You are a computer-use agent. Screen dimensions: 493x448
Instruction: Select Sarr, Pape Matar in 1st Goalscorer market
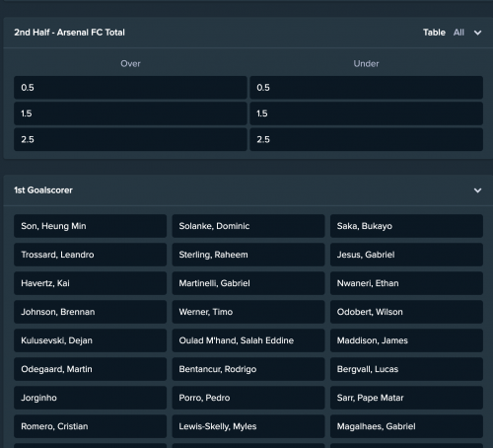pos(406,398)
